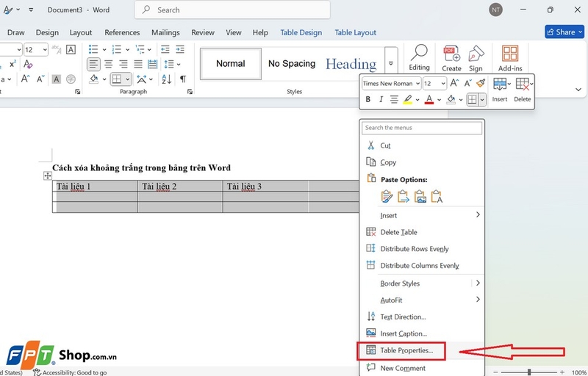Click Show/Hide paragraph marks icon

coord(183,79)
